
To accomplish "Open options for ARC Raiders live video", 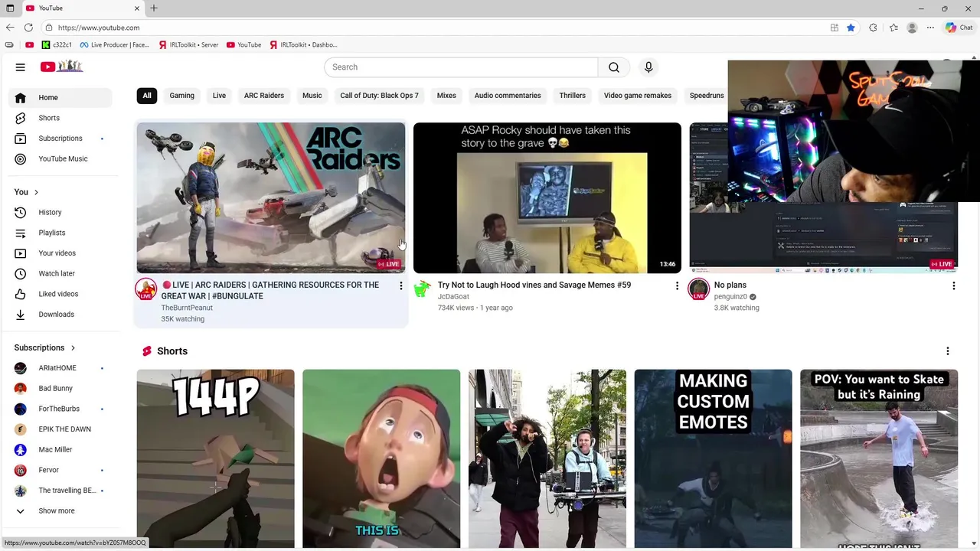I will click(400, 285).
